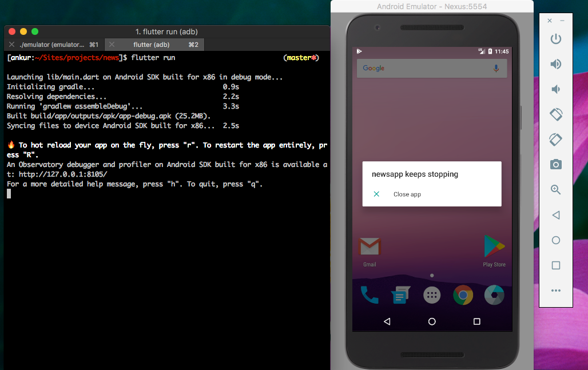This screenshot has width=588, height=370.
Task: Launch Chrome from the phone dock
Action: click(x=463, y=295)
